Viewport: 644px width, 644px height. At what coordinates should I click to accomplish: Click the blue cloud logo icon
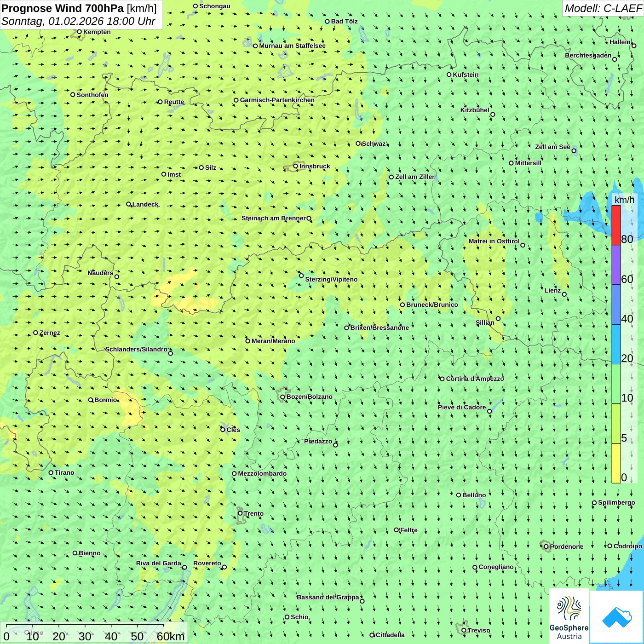[x=616, y=616]
